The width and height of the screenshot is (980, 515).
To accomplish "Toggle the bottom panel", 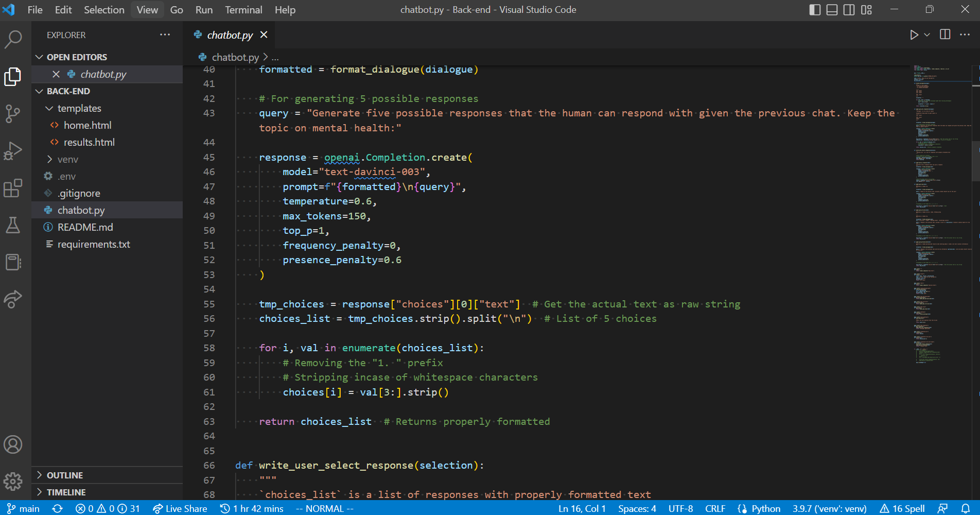I will (x=832, y=10).
